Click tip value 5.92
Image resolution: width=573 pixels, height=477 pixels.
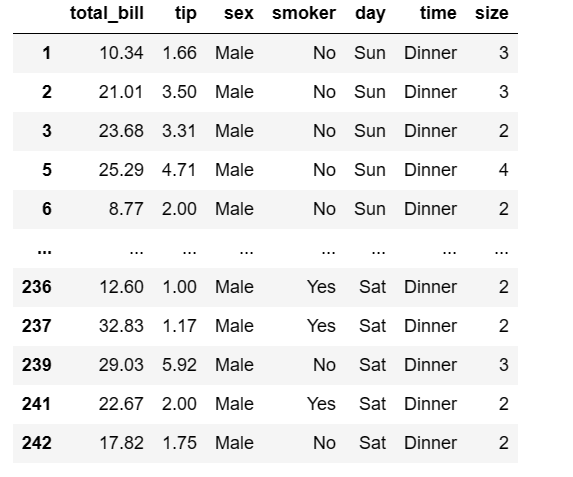tap(179, 365)
